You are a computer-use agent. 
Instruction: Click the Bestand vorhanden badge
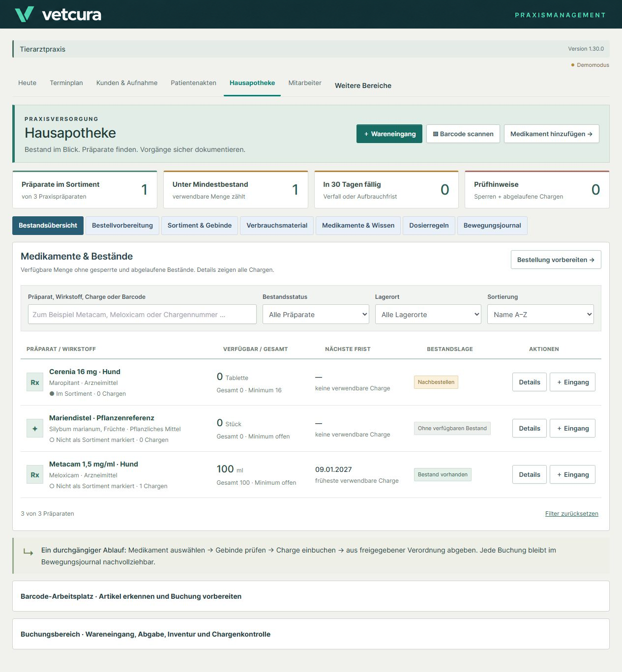pyautogui.click(x=443, y=474)
